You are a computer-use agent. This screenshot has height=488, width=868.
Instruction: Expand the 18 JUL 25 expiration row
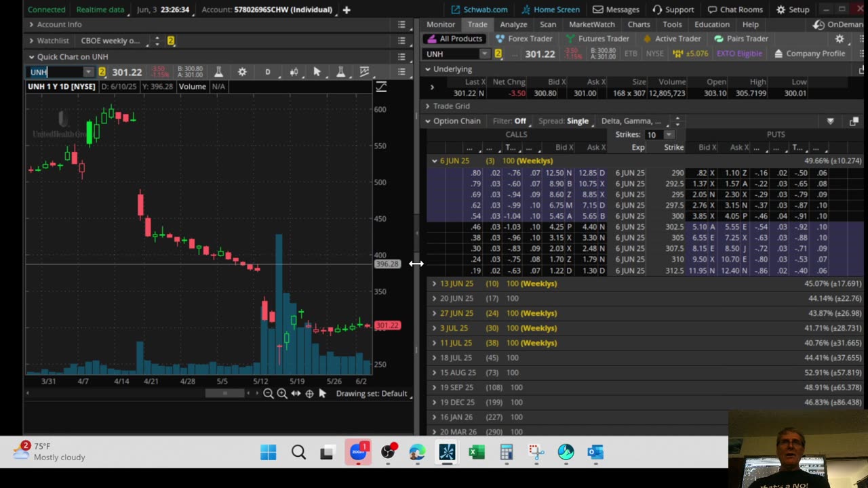coord(435,358)
